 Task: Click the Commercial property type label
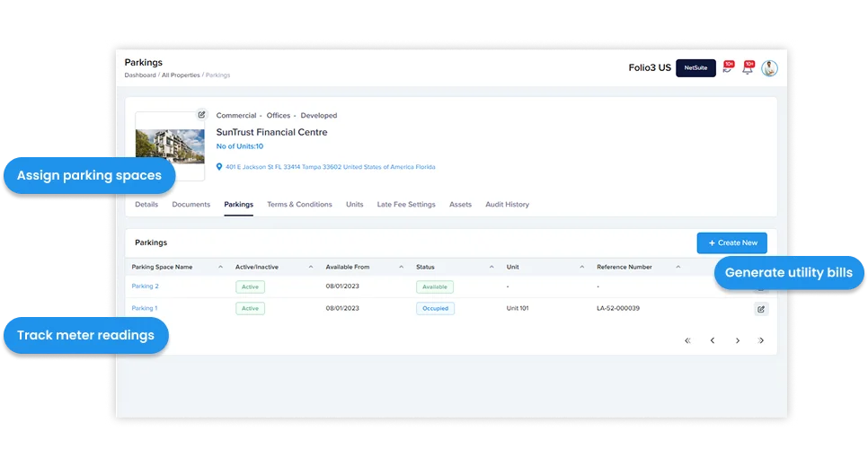235,116
